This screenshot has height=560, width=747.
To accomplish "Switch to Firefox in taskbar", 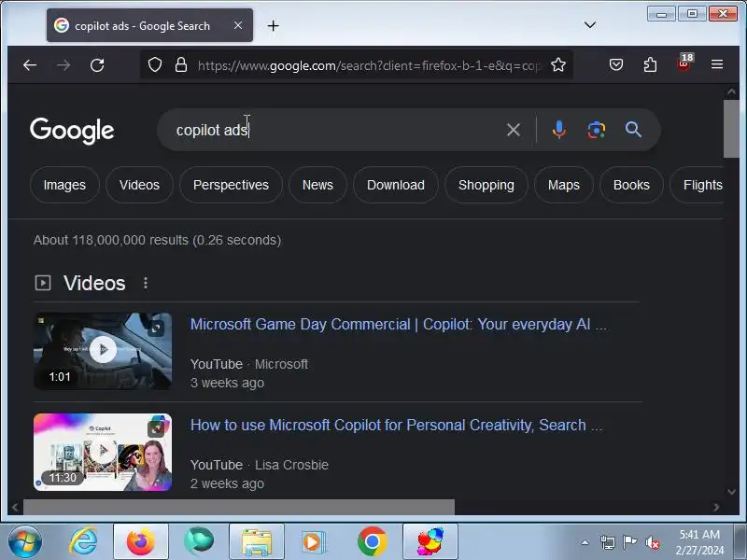I will tap(141, 541).
